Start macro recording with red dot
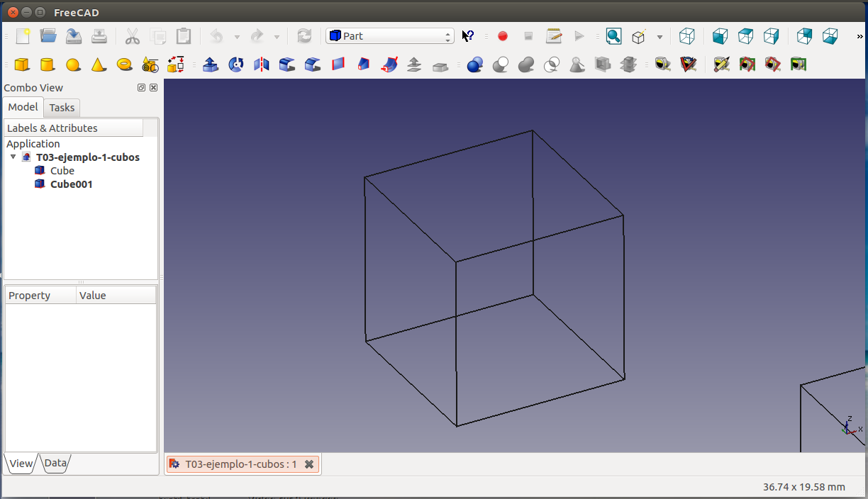The height and width of the screenshot is (499, 868). 503,36
